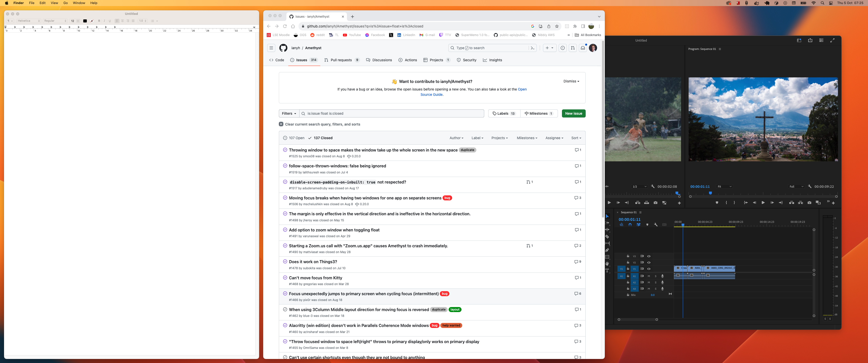Click the text color swatch in TextEdit toolbar
This screenshot has width=868, height=363.
[85, 21]
